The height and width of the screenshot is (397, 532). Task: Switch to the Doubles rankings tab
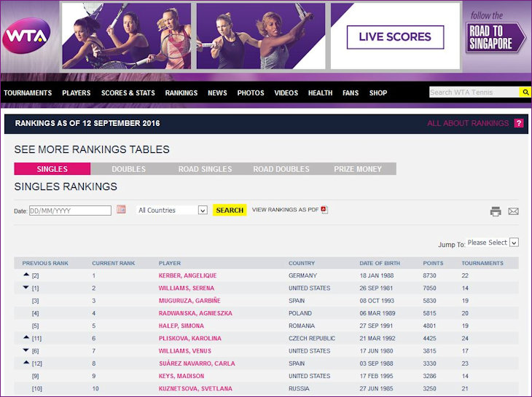pos(128,169)
